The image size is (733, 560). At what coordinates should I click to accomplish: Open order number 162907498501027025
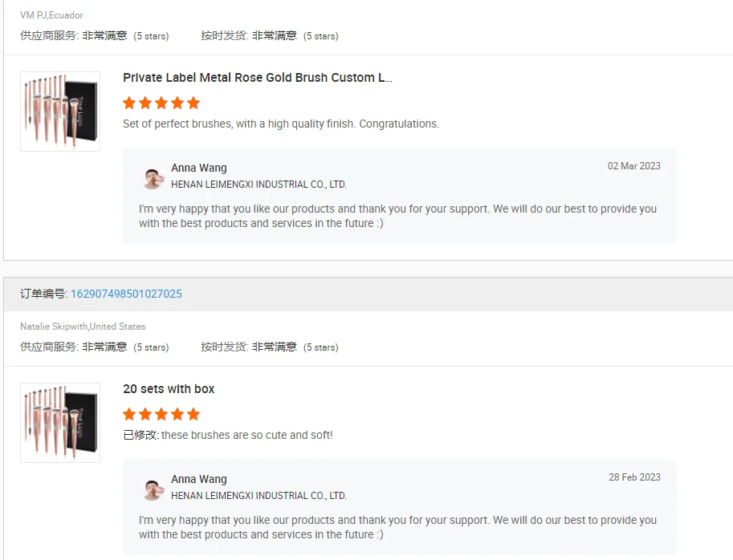pos(126,294)
